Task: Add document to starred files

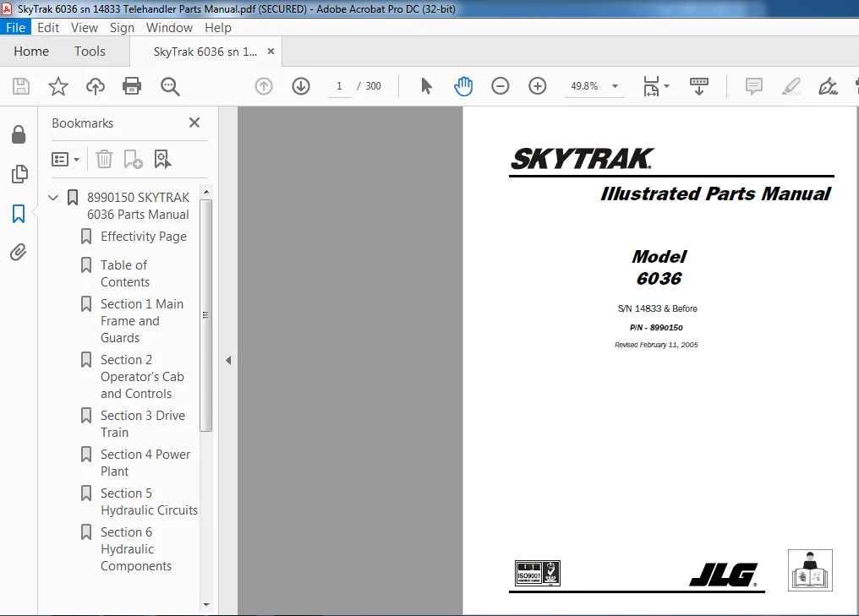Action: pyautogui.click(x=58, y=86)
